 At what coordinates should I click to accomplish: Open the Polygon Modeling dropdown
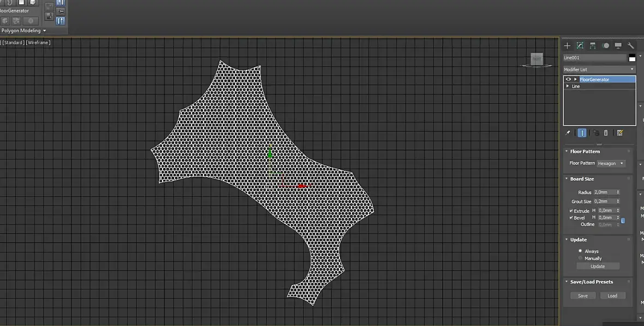[x=23, y=31]
